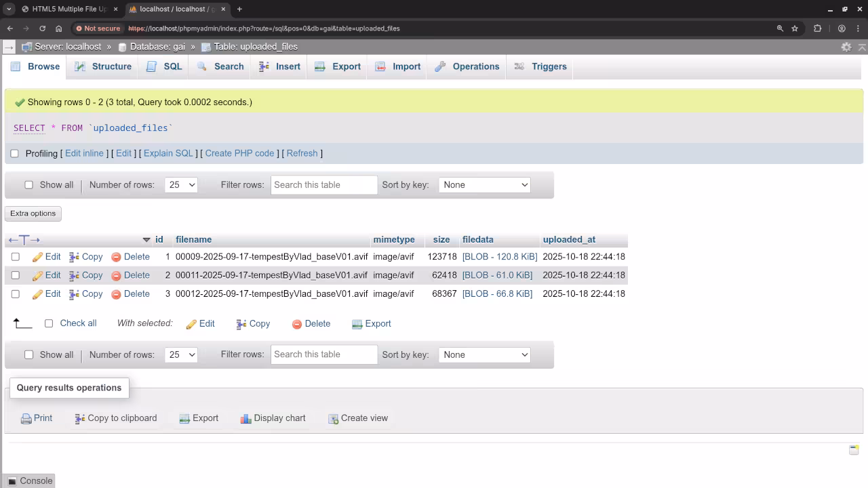Click the Copy to clipboard icon

pyautogui.click(x=80, y=419)
